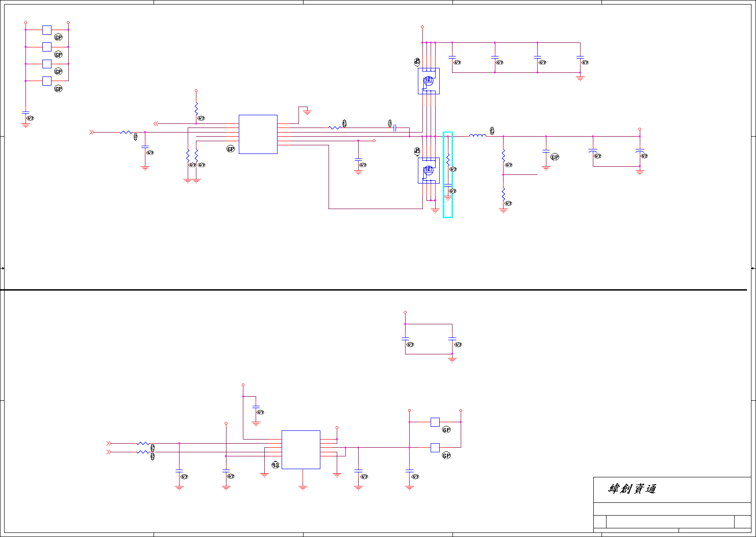Click the ground symbol directly beneath the lower IC
756x537 pixels.
pos(303,487)
